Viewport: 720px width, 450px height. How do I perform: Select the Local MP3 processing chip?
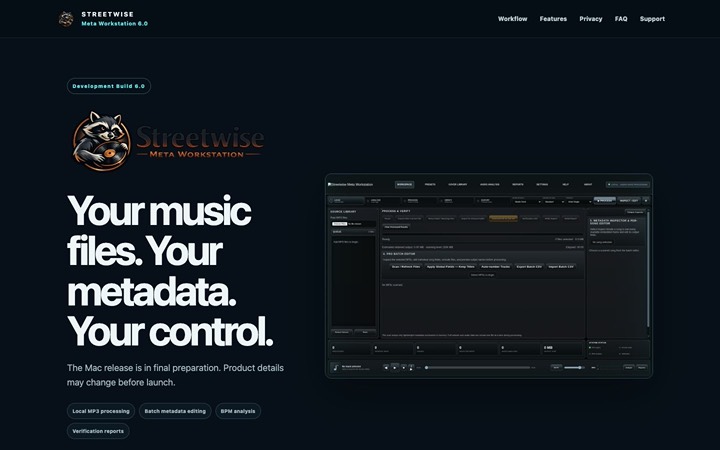101,411
